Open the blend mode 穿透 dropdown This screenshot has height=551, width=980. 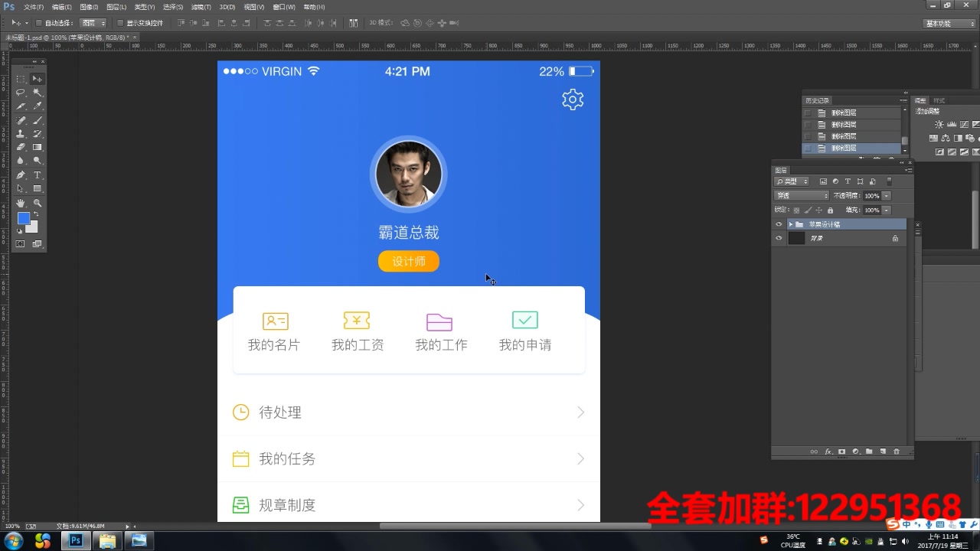tap(801, 196)
